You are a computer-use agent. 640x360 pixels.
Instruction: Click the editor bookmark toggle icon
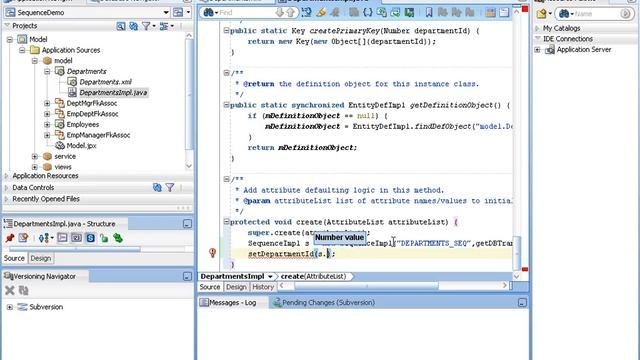tap(429, 13)
